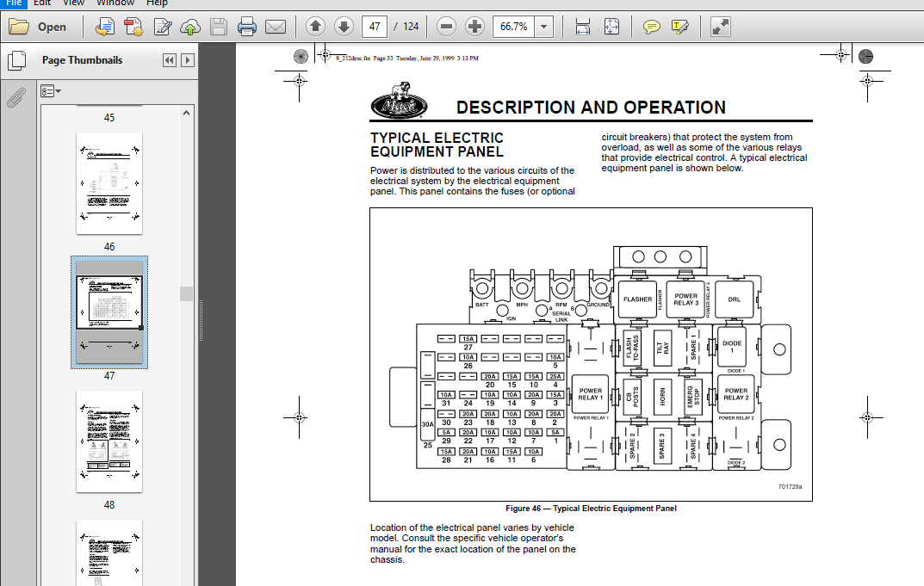Click the Open folder icon
The width and height of the screenshot is (924, 586).
click(18, 27)
